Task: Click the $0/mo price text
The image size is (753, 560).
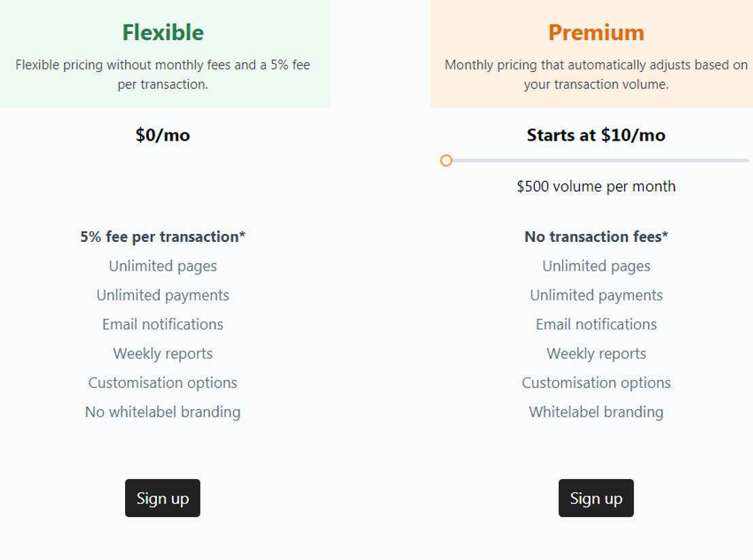Action: coord(163,135)
